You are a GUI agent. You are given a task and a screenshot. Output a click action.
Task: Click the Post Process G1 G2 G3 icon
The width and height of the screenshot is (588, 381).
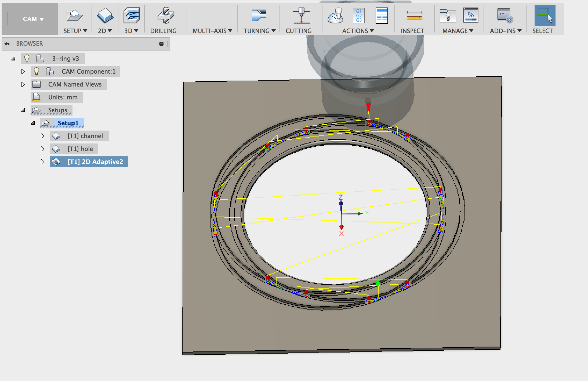click(x=359, y=15)
